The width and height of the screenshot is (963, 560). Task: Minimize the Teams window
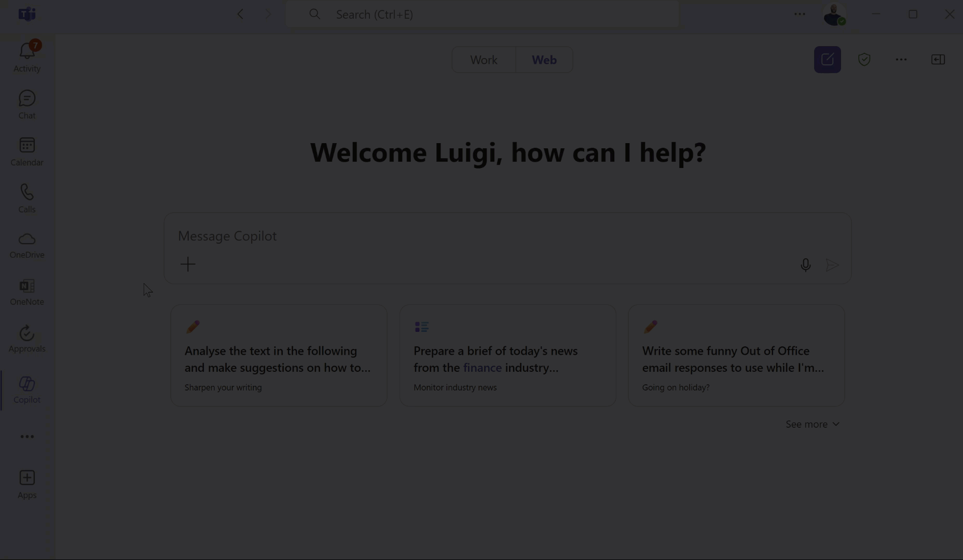[x=876, y=14]
